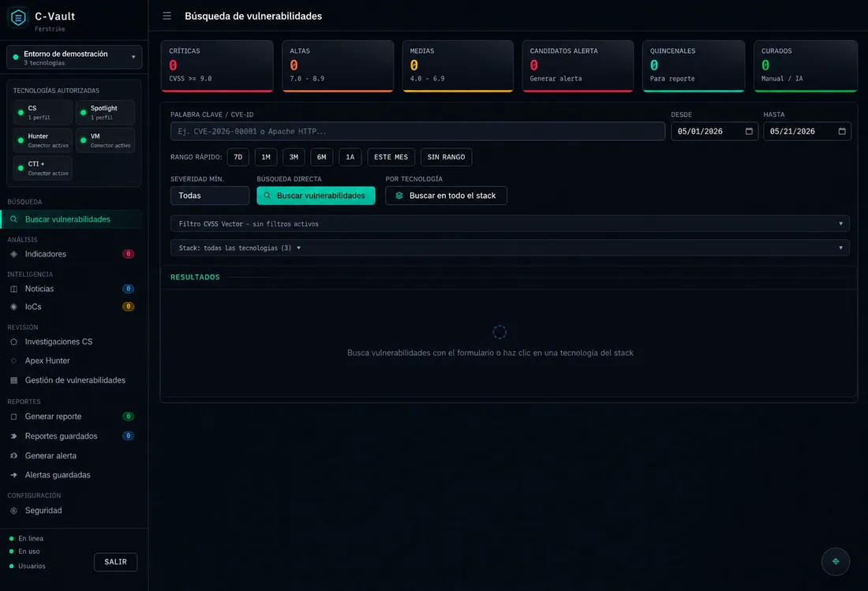The image size is (868, 591).
Task: Select the Spotlight technology chip
Action: tap(105, 112)
